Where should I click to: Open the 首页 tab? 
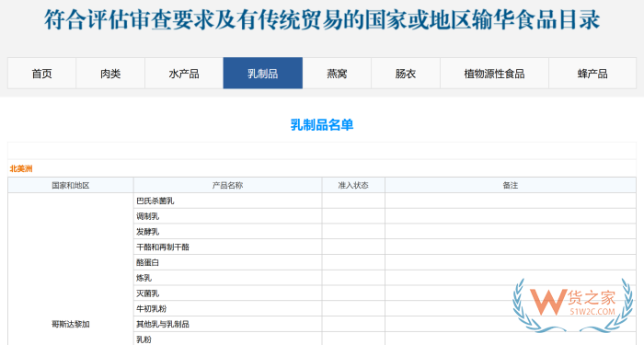[41, 74]
